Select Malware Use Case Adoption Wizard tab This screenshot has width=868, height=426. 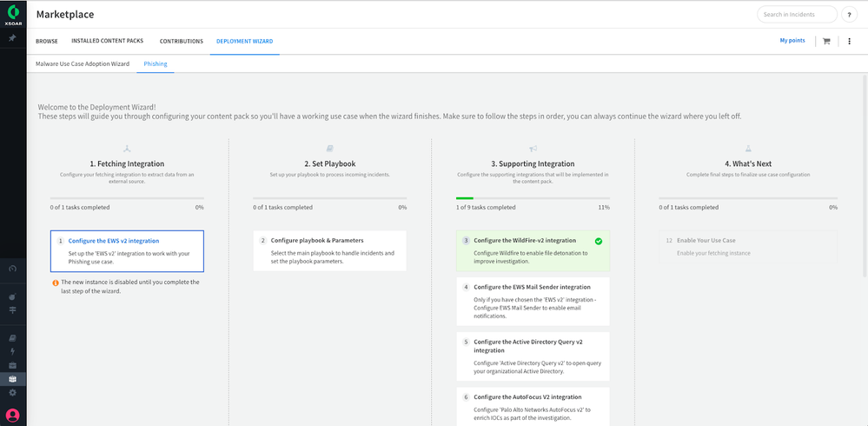pyautogui.click(x=83, y=63)
